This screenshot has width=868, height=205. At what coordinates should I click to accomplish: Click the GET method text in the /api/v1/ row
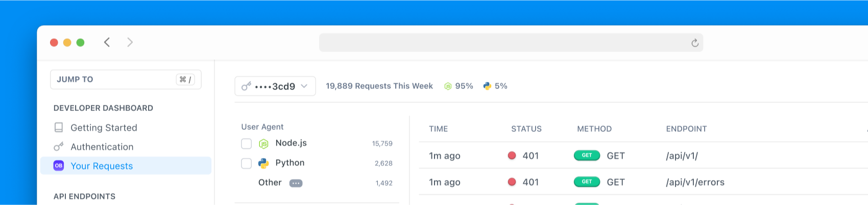616,156
